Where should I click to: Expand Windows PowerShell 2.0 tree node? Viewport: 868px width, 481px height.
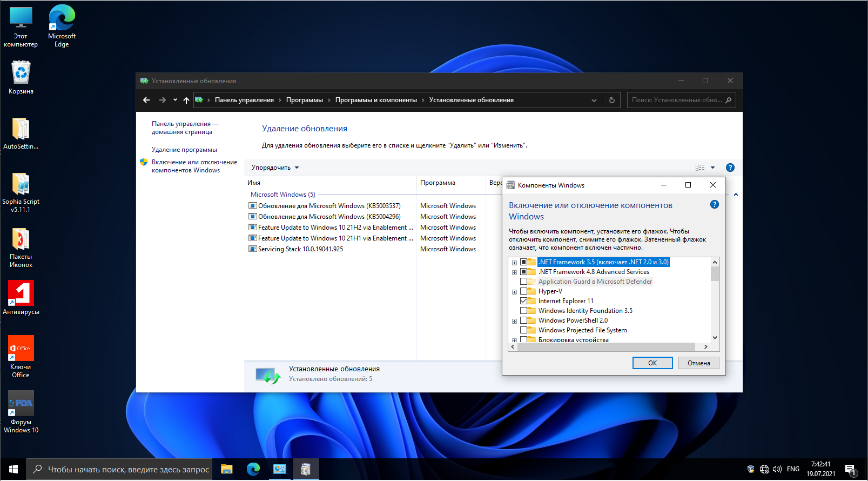[x=514, y=321]
